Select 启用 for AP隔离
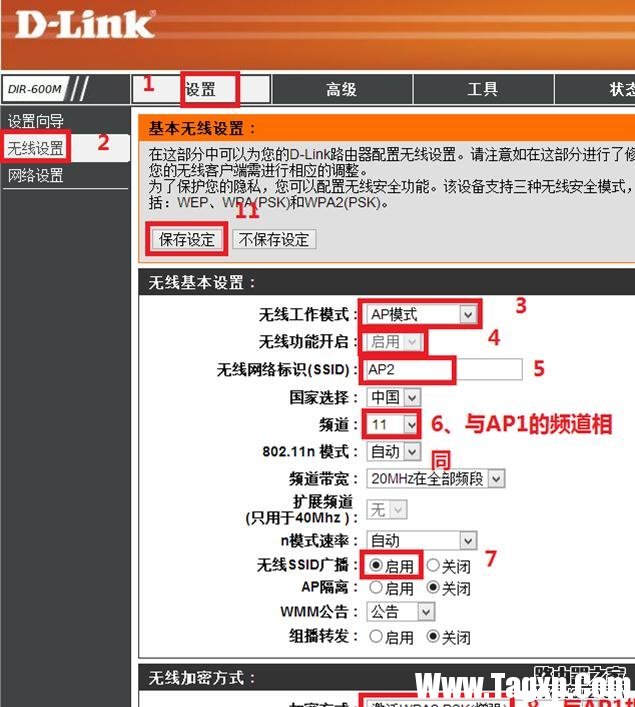This screenshot has width=635, height=707. [x=376, y=587]
